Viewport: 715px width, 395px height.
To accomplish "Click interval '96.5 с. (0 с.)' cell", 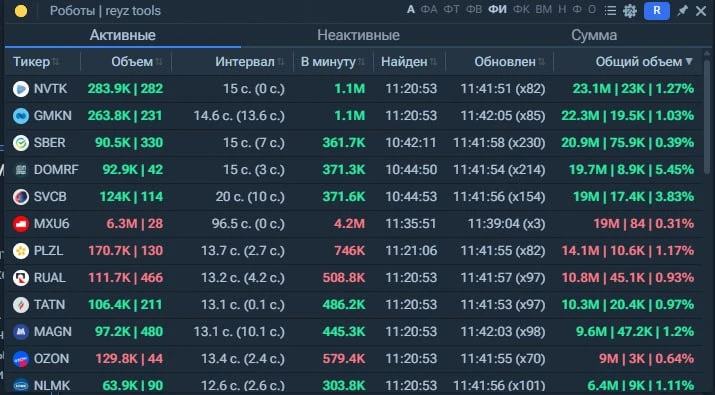I will pyautogui.click(x=248, y=223).
